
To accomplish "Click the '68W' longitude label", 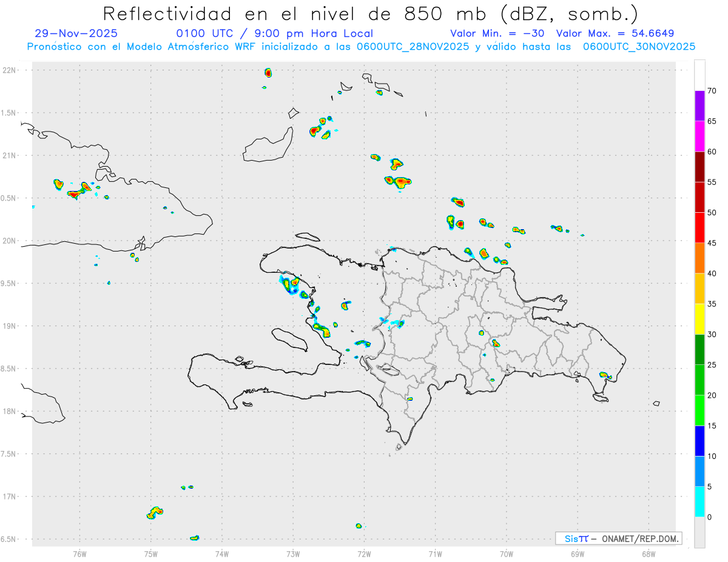I will (x=649, y=554).
